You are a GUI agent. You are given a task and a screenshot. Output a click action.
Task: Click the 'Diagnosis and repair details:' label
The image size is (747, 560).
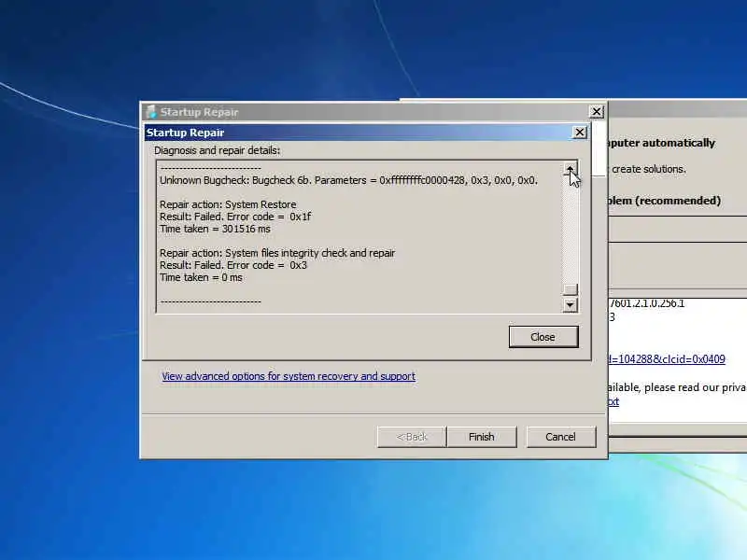click(217, 150)
